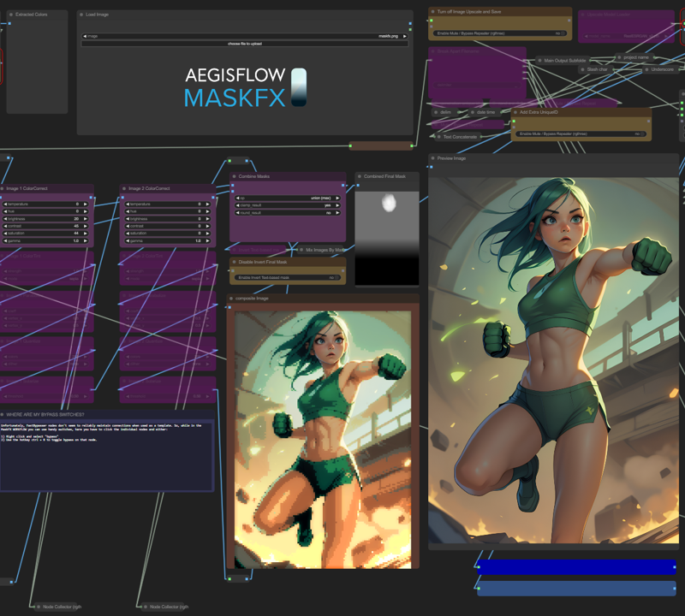Click the AEGISFLOW MASKFX logo image in Load Image

click(245, 87)
